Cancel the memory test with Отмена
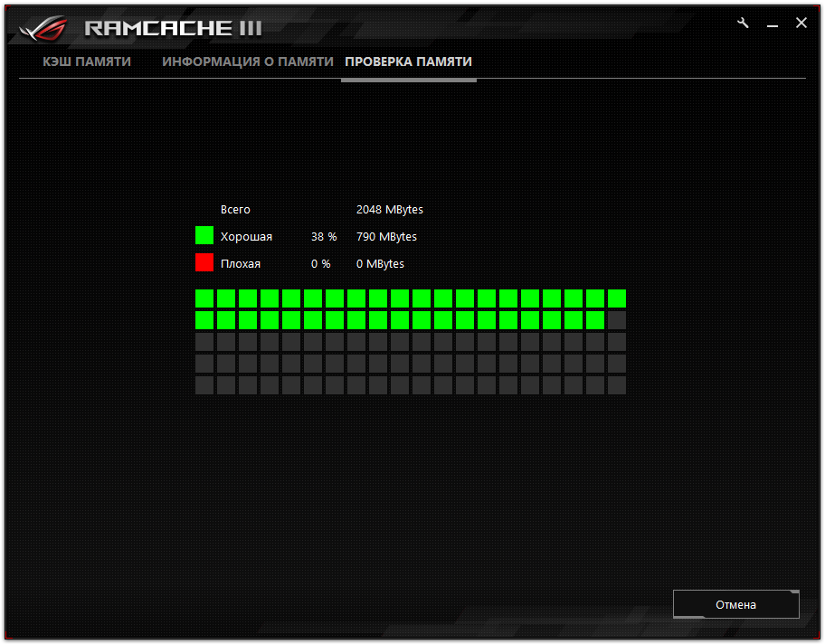Image resolution: width=825 pixels, height=644 pixels. tap(736, 604)
